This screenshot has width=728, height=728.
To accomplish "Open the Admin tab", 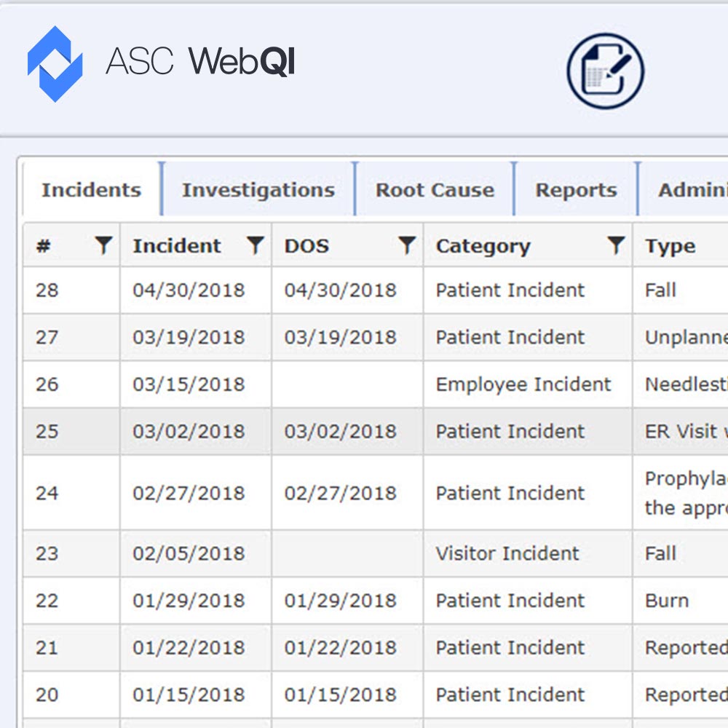I will point(692,190).
